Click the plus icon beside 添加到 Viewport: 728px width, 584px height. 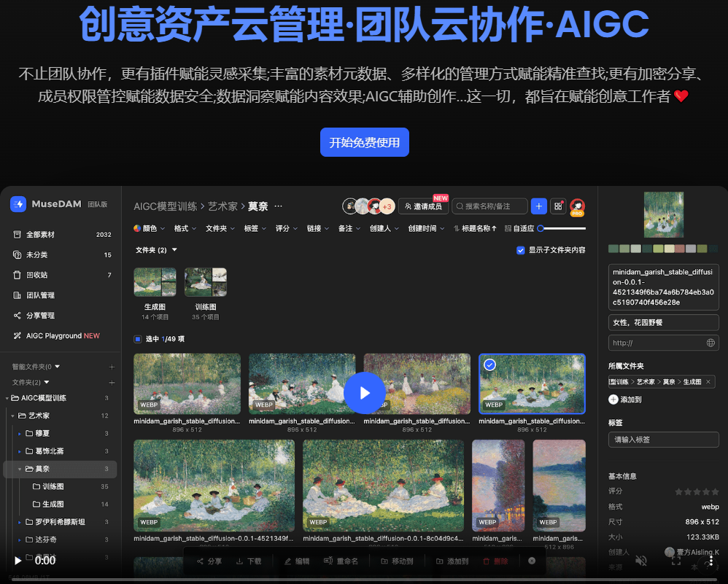[613, 400]
